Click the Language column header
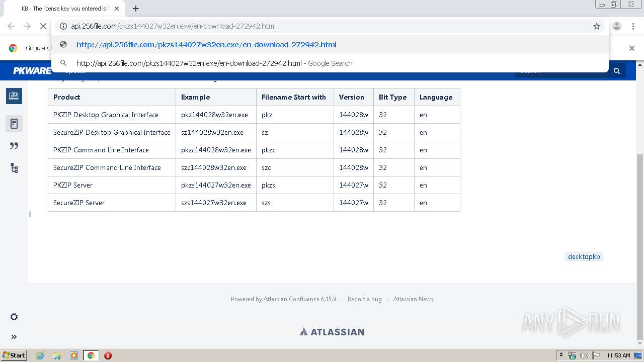This screenshot has width=644, height=362. [x=437, y=97]
